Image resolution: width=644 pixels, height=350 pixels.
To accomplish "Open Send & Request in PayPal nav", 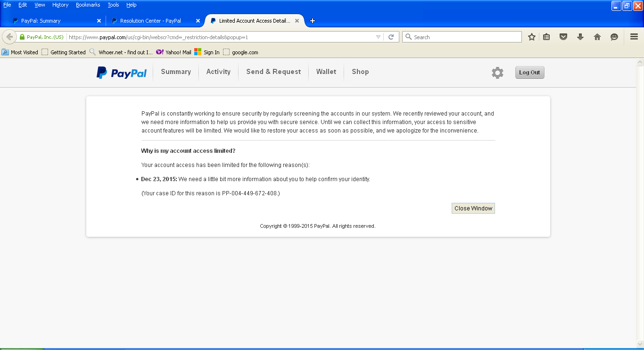I will 273,72.
